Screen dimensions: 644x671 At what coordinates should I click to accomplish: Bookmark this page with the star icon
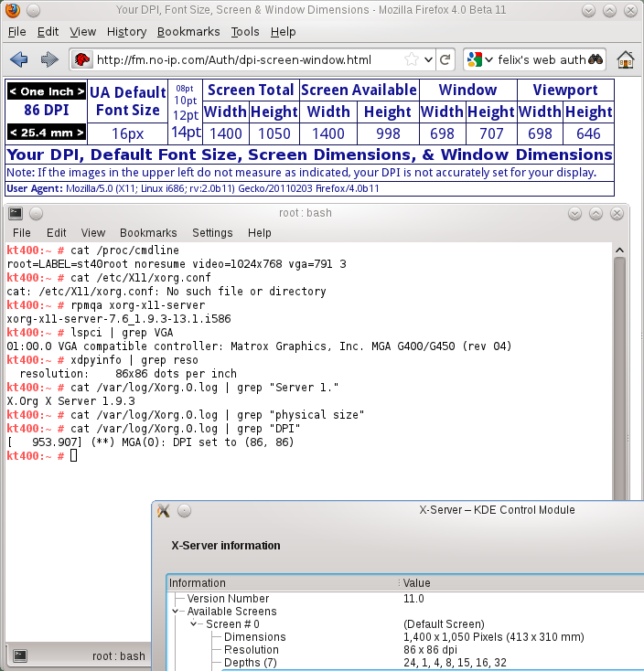point(413,59)
